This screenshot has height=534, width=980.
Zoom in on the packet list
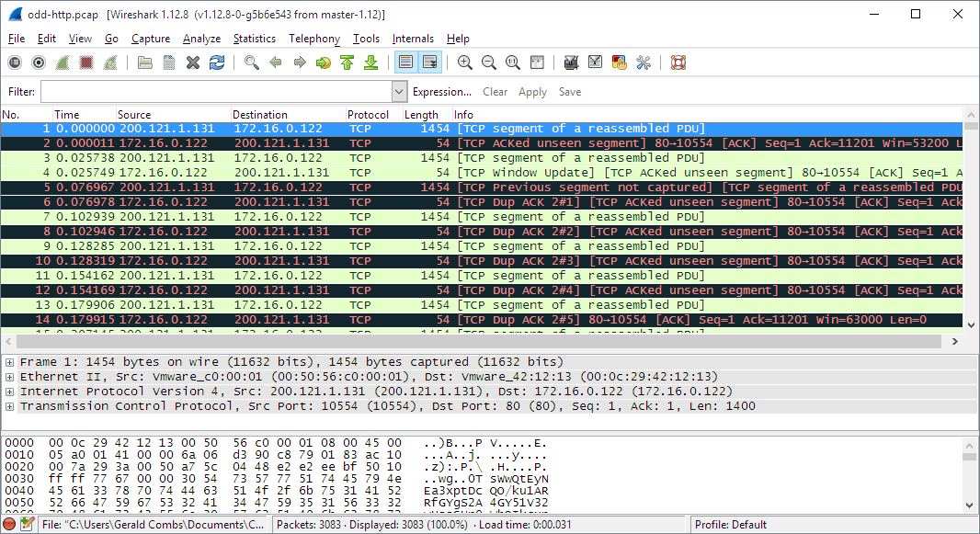coord(465,62)
